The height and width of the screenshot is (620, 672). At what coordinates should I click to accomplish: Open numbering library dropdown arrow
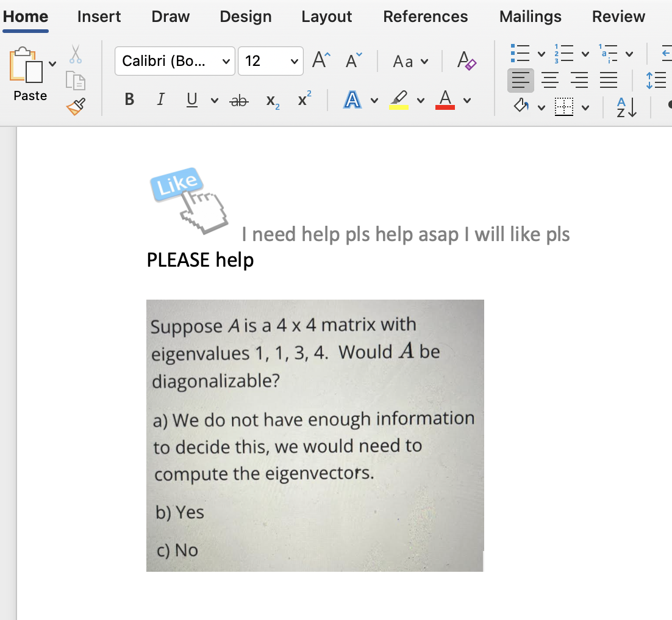pyautogui.click(x=585, y=54)
